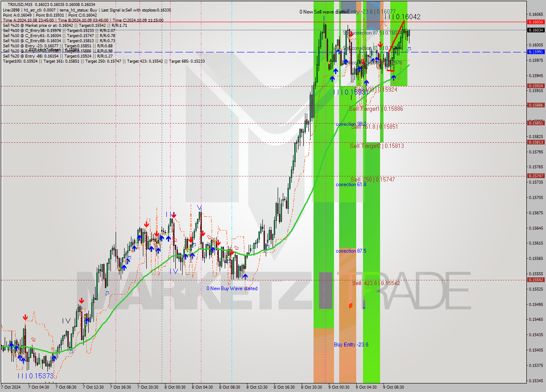
Task: Click the red 0.15542 price level tag
Action: (536, 280)
